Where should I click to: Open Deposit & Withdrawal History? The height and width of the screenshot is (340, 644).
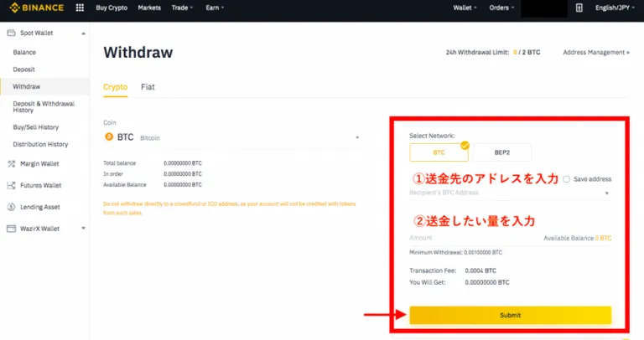[44, 106]
